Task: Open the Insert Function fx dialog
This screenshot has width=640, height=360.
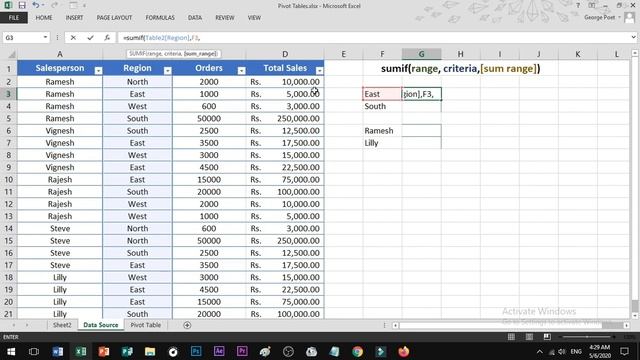Action: tap(107, 38)
